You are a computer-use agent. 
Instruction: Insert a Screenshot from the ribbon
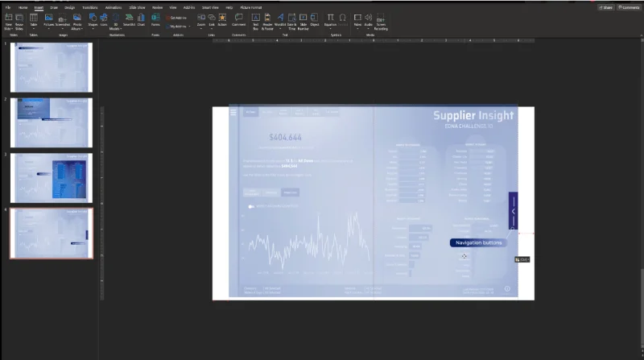(63, 20)
